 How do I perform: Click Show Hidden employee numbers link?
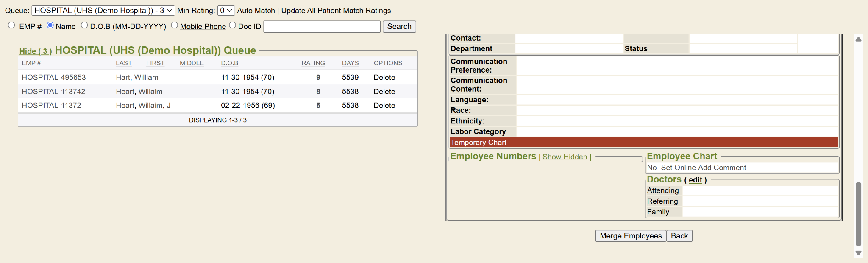pos(565,157)
